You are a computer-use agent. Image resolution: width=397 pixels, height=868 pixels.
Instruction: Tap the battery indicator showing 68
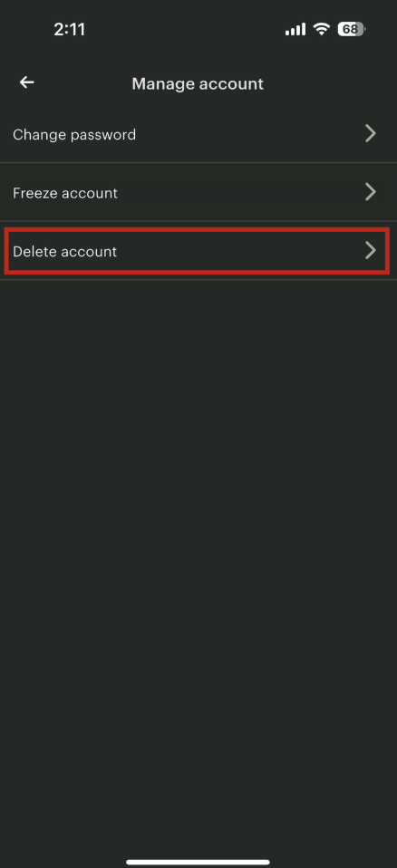351,29
